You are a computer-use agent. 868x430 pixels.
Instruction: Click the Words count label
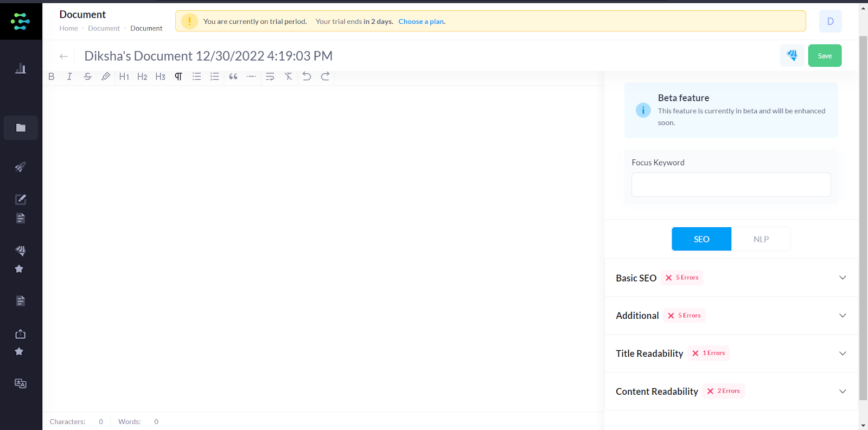click(130, 422)
